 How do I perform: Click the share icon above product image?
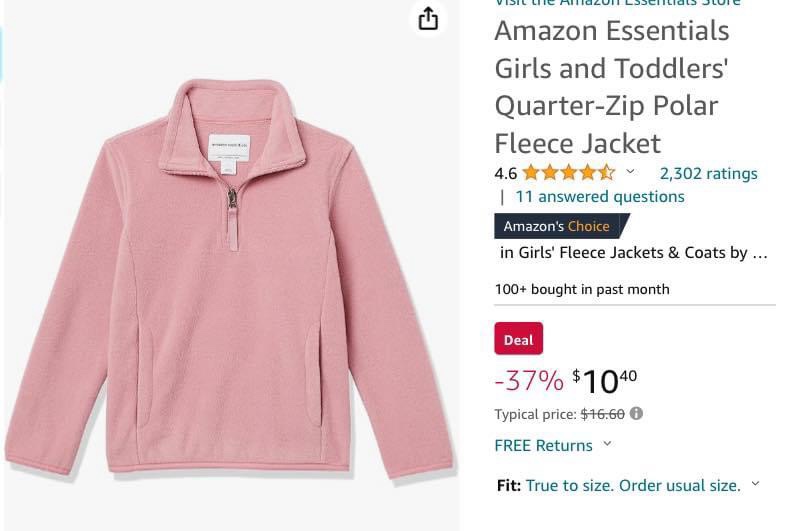coord(428,19)
